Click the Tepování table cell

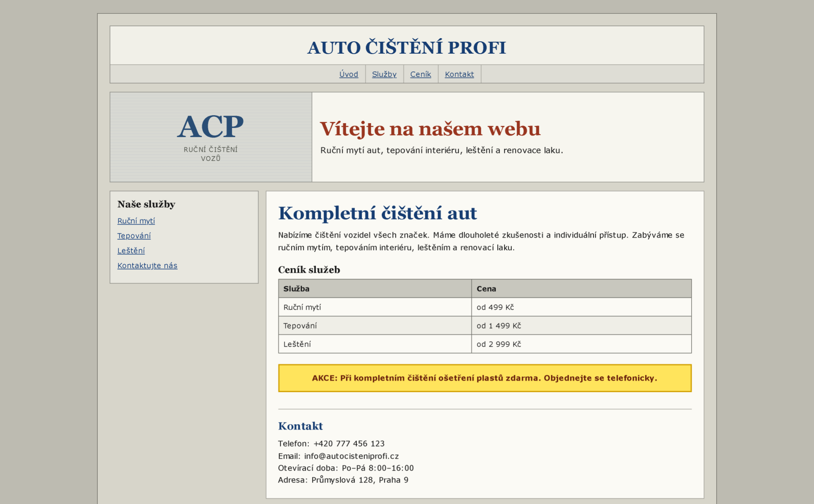(x=375, y=326)
